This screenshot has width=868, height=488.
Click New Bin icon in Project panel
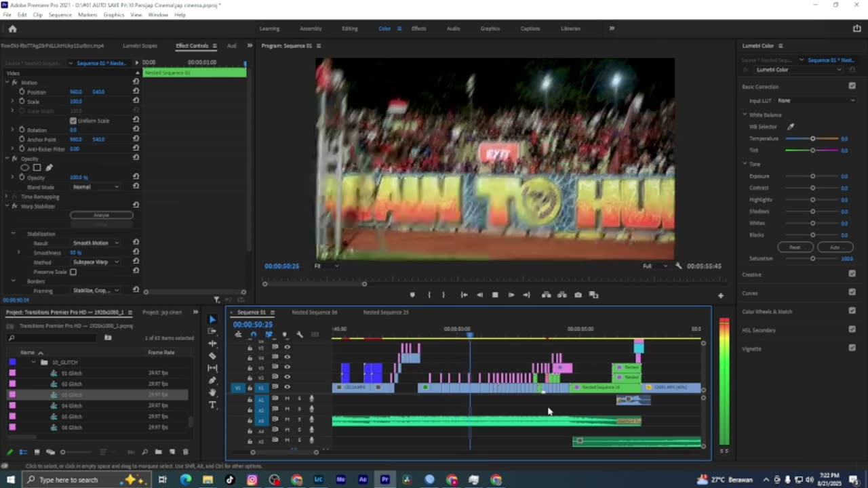point(158,452)
